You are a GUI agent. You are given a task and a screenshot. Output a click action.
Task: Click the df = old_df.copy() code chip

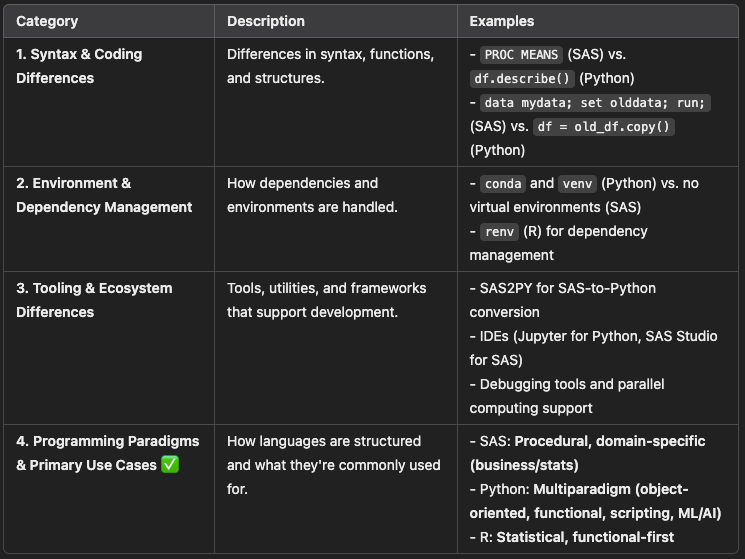click(605, 127)
